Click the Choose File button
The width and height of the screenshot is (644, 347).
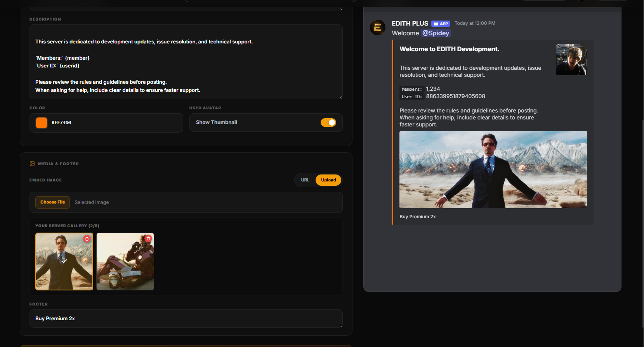click(53, 202)
